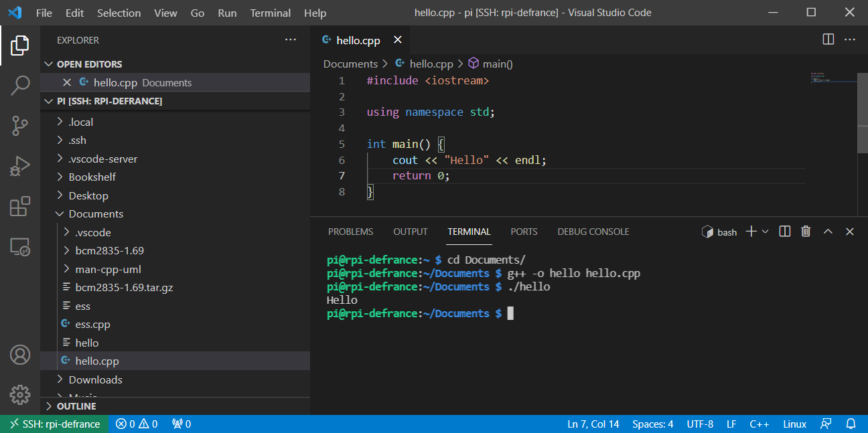Click the errors and warnings status indicator
The image size is (868, 433).
coord(137,424)
